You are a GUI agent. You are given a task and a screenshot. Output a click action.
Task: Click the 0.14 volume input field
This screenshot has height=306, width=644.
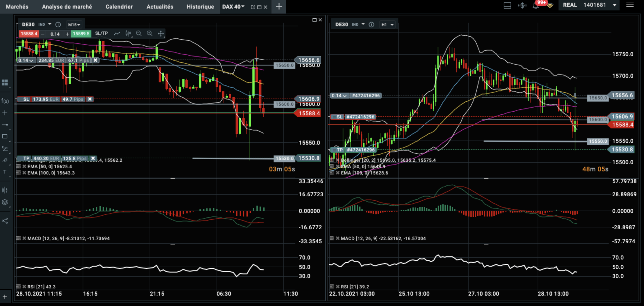tap(55, 34)
